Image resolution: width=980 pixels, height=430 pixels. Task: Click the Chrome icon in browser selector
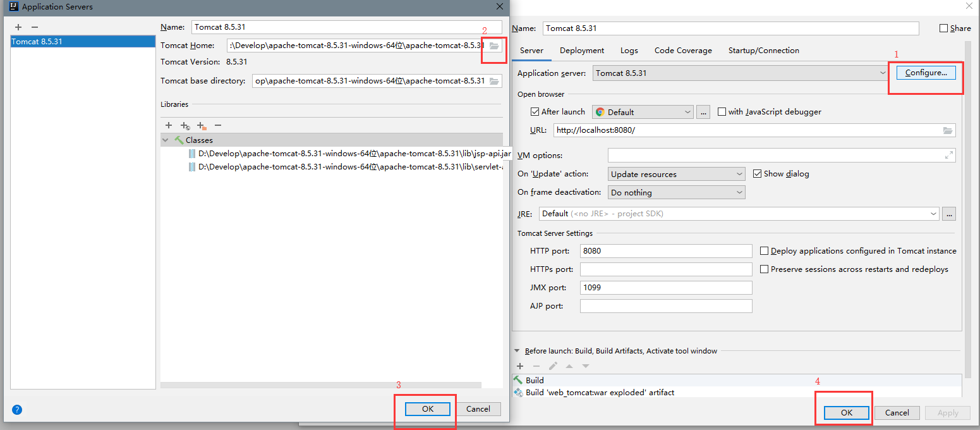(x=600, y=112)
